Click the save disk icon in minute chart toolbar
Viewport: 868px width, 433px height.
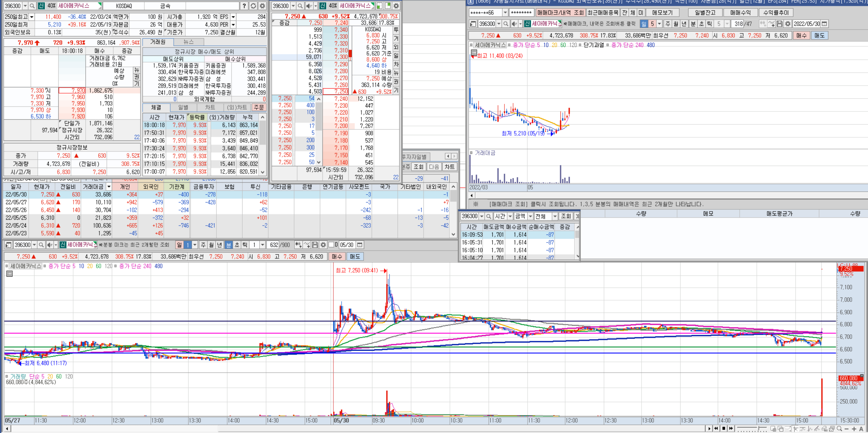coord(315,245)
